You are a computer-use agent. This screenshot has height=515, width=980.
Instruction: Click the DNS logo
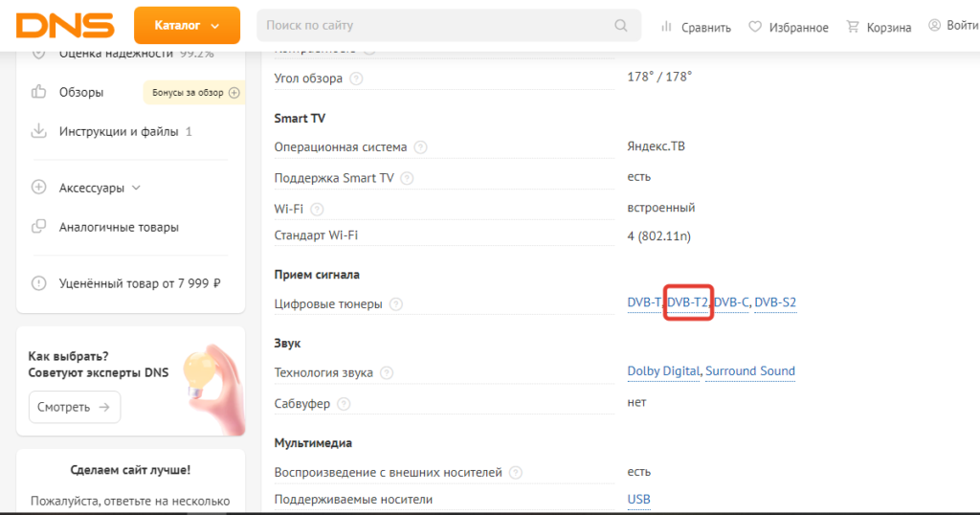pyautogui.click(x=65, y=25)
